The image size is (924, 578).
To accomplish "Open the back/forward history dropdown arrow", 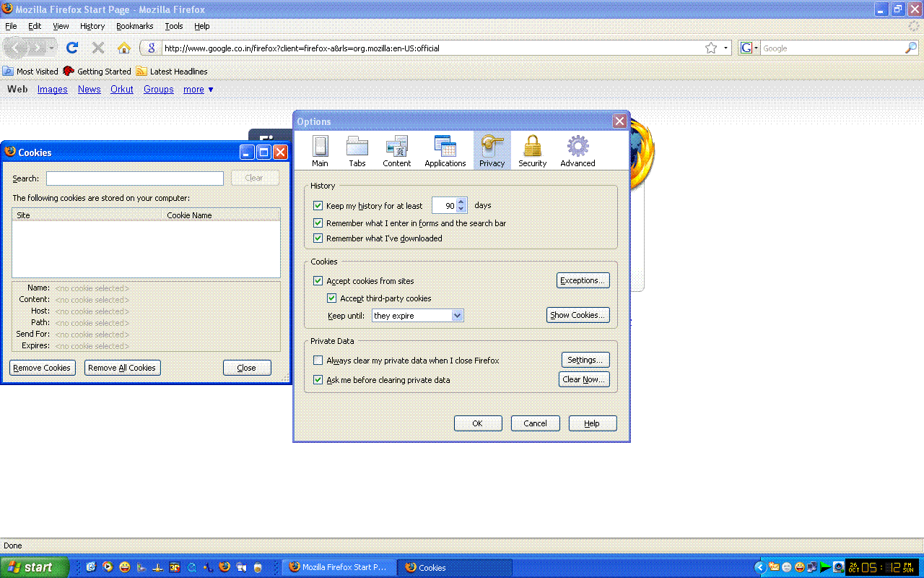I will click(x=52, y=48).
